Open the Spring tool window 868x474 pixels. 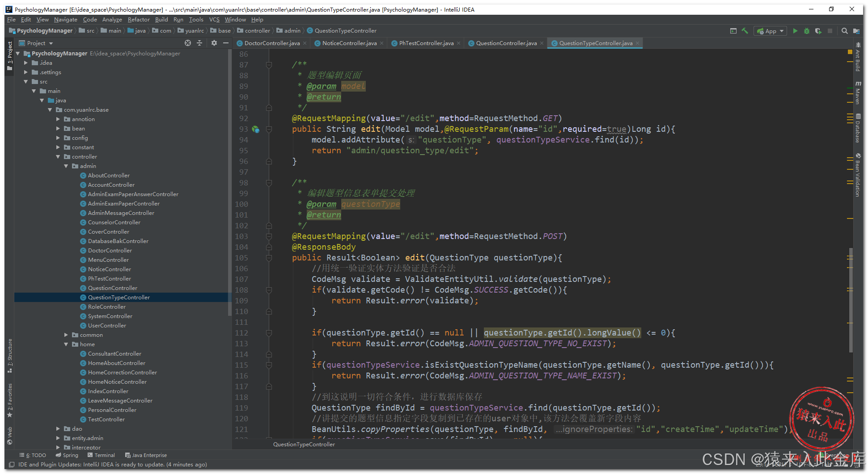(67, 455)
